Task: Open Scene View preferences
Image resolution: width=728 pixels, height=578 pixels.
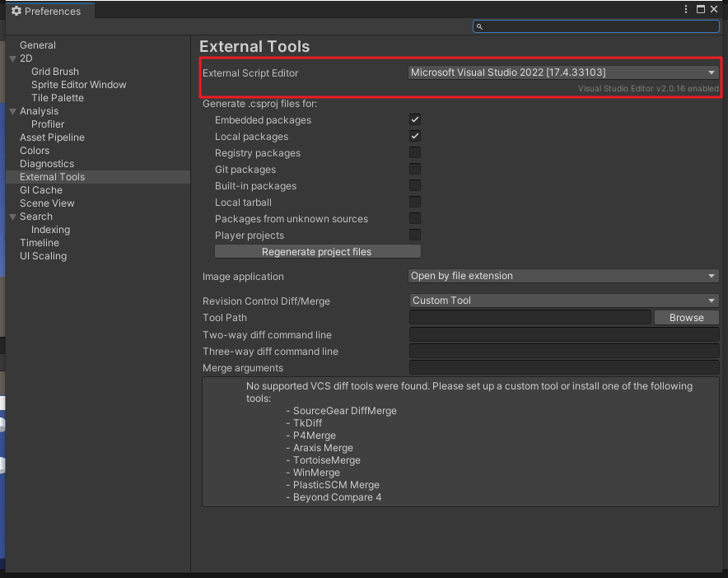Action: pyautogui.click(x=47, y=203)
